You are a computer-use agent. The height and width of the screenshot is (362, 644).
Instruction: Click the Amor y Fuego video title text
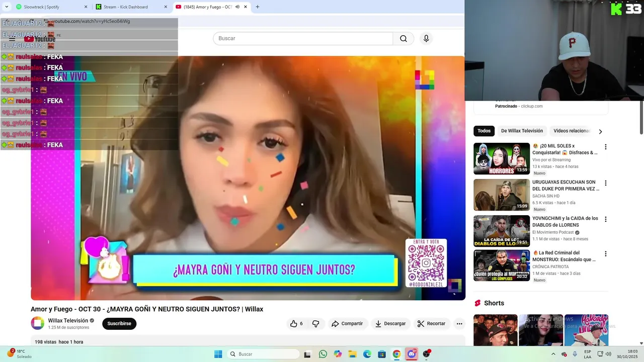pos(147,309)
